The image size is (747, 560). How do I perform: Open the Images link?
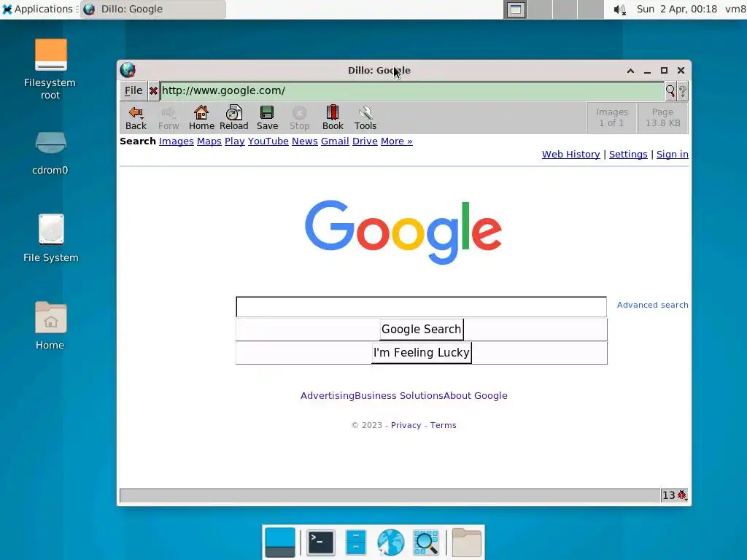point(177,141)
